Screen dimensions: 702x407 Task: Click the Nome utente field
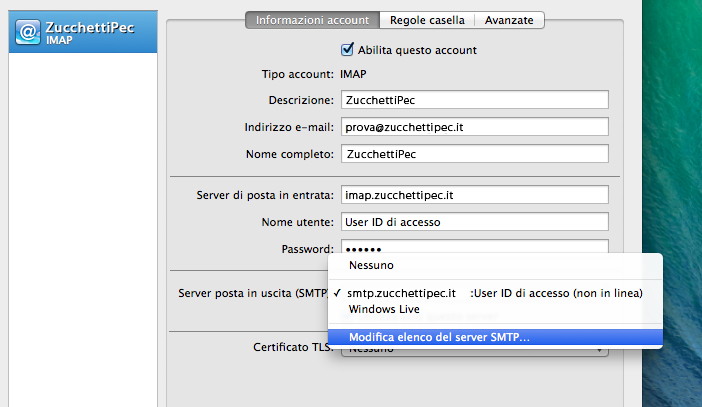(x=475, y=222)
